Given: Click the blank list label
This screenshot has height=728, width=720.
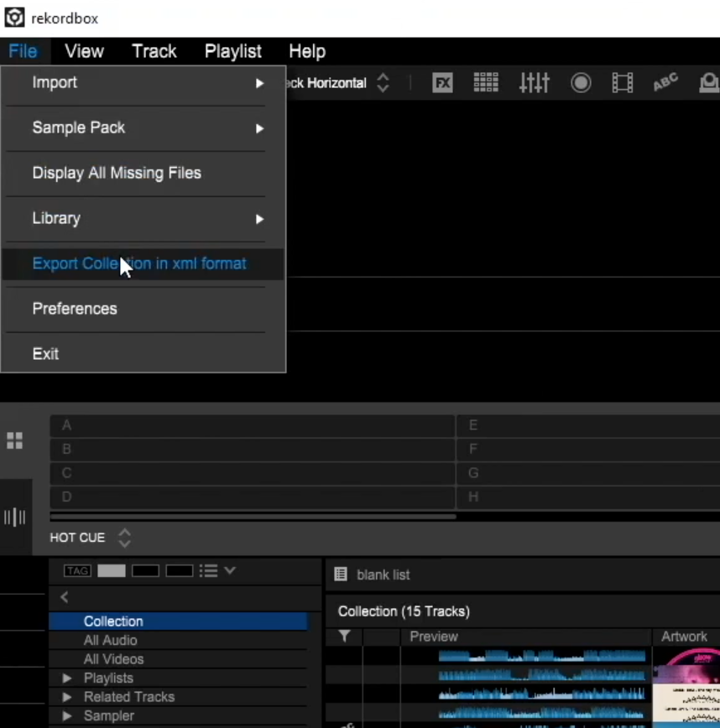Looking at the screenshot, I should pyautogui.click(x=383, y=575).
